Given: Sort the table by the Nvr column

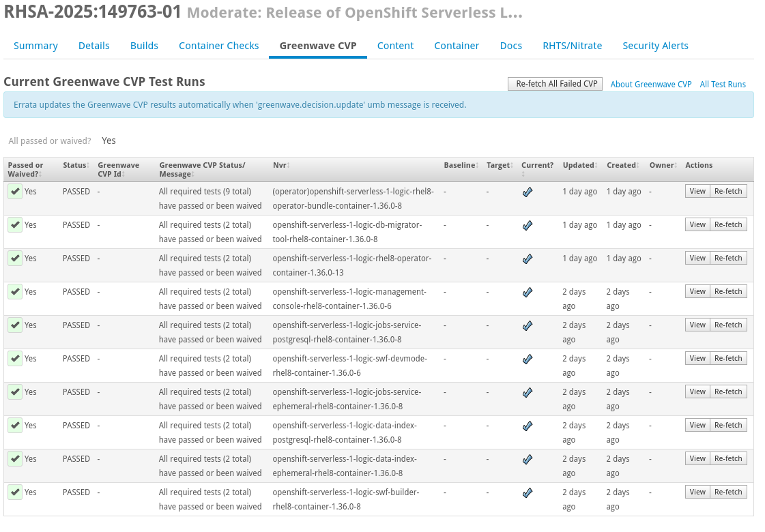Looking at the screenshot, I should click(x=280, y=165).
